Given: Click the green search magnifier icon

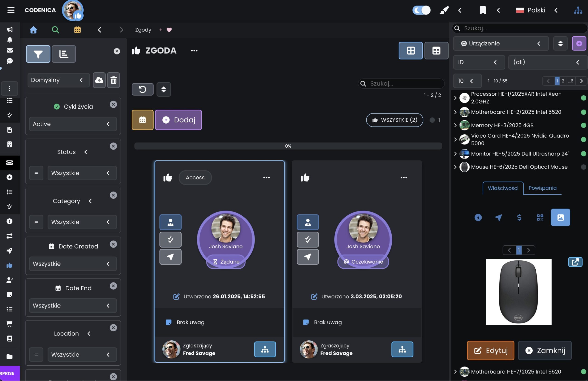Looking at the screenshot, I should (55, 30).
